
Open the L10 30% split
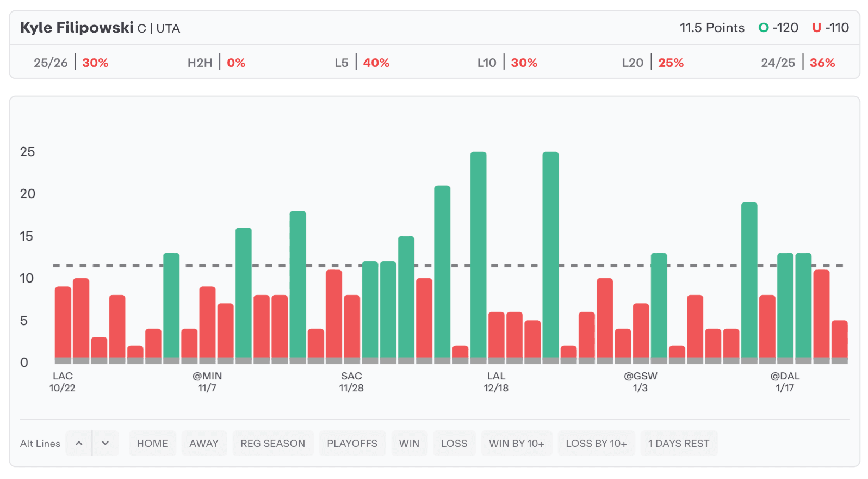(507, 63)
